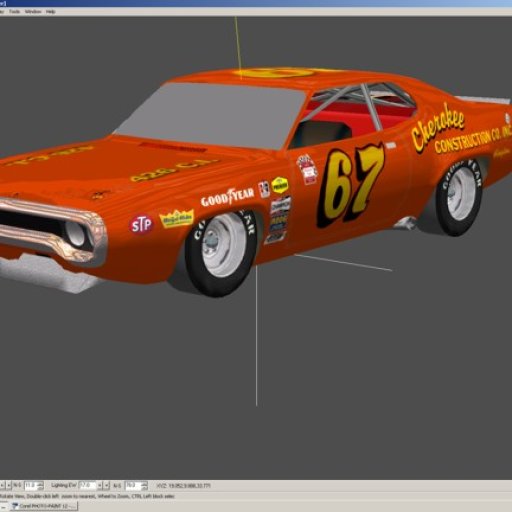The image size is (512, 512).
Task: Click the left arrow after Lighting E/W
Action: (x=100, y=486)
